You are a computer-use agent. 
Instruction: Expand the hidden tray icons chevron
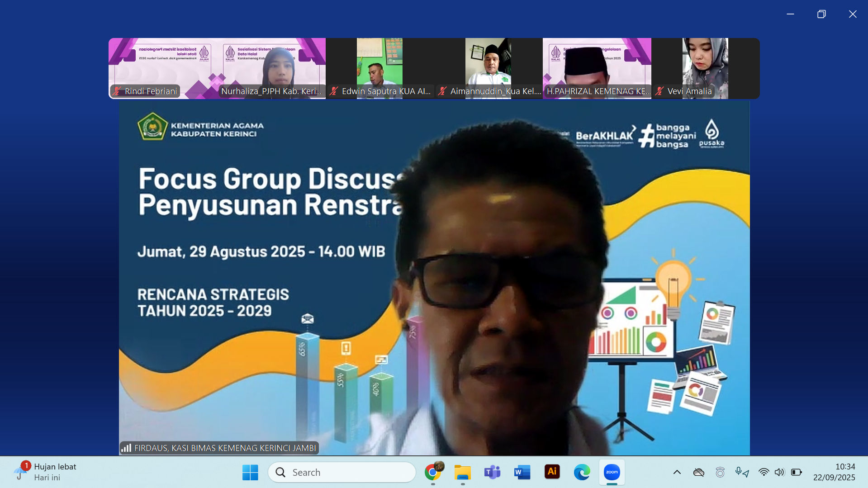677,472
